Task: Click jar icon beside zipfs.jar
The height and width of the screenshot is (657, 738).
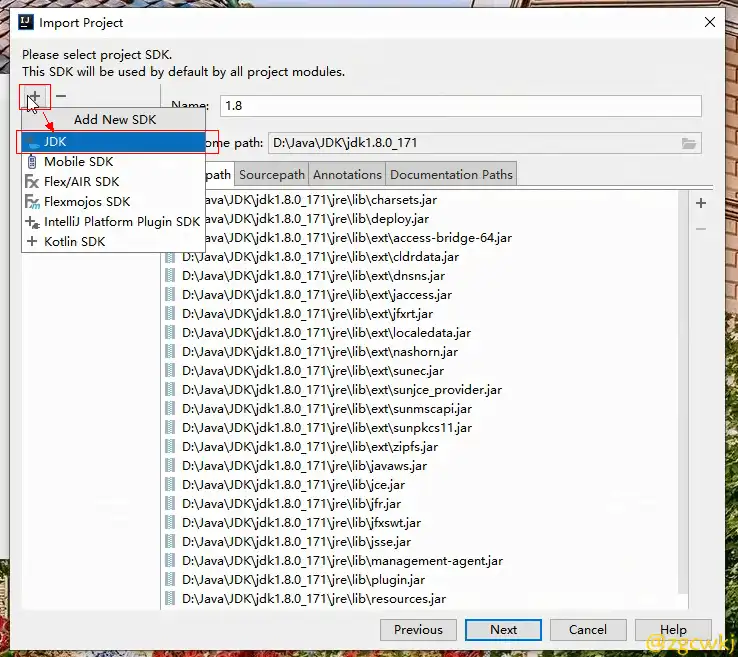Action: pos(170,447)
